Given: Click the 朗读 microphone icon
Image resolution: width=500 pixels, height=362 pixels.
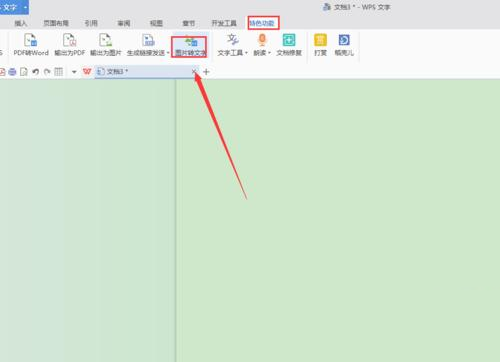Looking at the screenshot, I should 262,40.
